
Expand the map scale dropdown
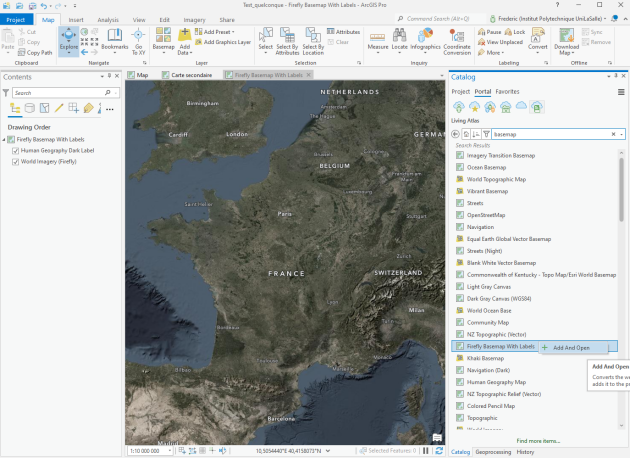(x=170, y=451)
